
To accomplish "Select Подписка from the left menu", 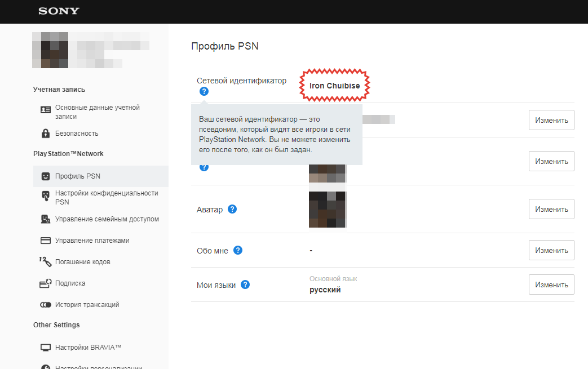I will coord(70,283).
